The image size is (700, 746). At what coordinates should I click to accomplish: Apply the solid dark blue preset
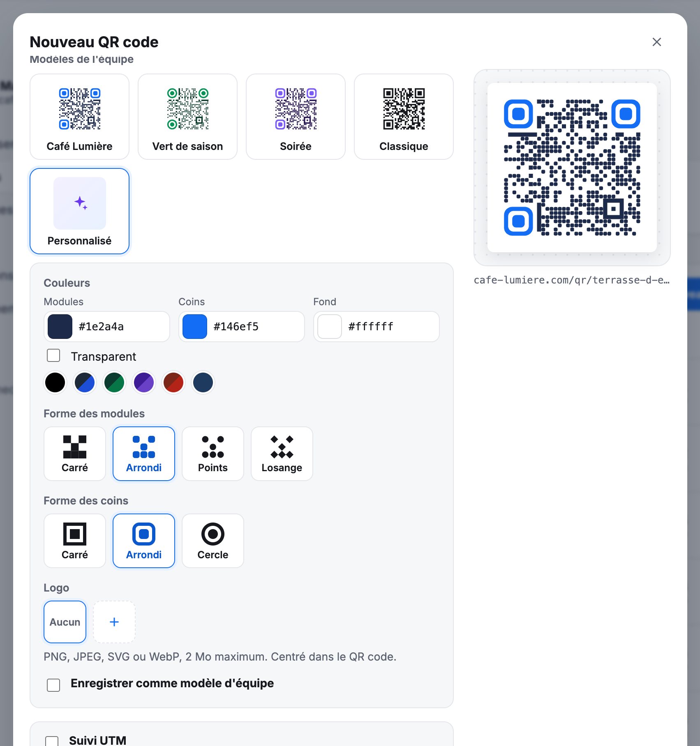coord(203,382)
